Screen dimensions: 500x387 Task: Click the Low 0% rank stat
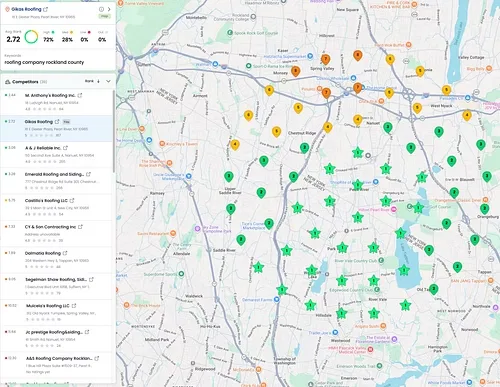coord(85,37)
